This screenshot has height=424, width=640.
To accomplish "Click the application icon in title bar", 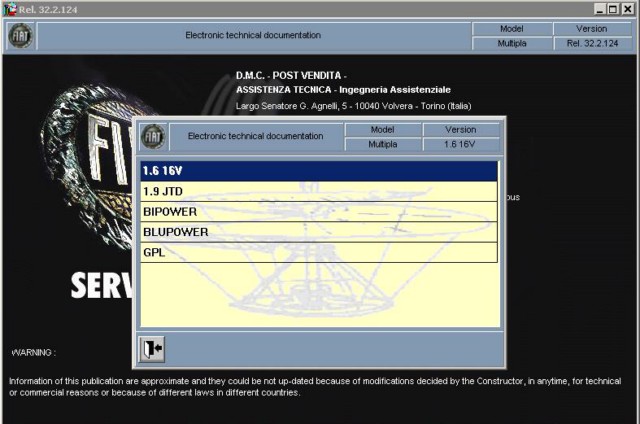I will click(9, 9).
